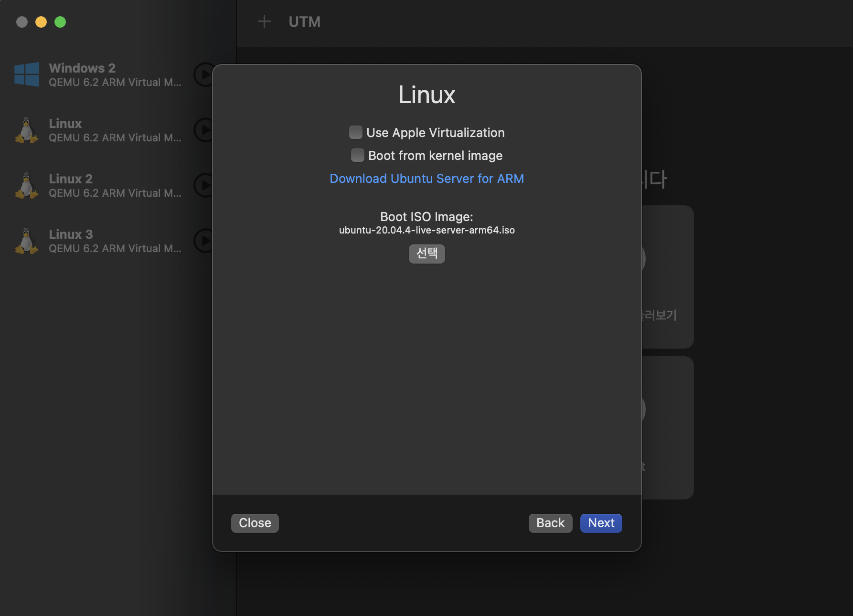Click the ubuntu-20.04.4-live-server-arm64.iso filename
Image resolution: width=853 pixels, height=616 pixels.
(x=426, y=230)
